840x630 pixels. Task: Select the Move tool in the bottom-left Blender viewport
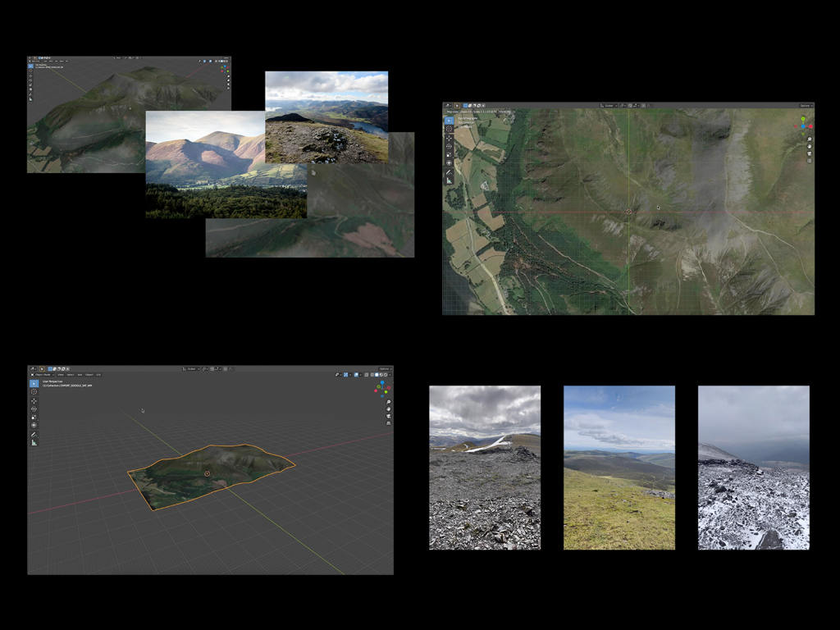pyautogui.click(x=34, y=400)
